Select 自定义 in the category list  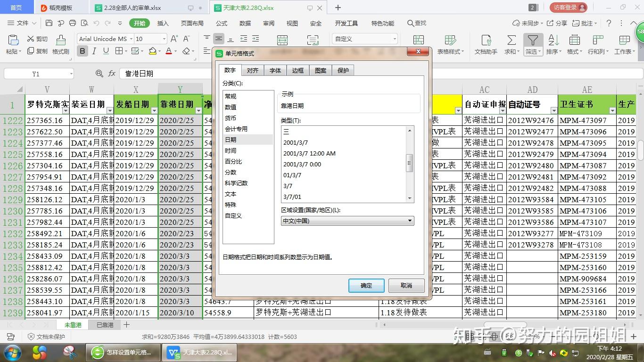[x=248, y=215]
